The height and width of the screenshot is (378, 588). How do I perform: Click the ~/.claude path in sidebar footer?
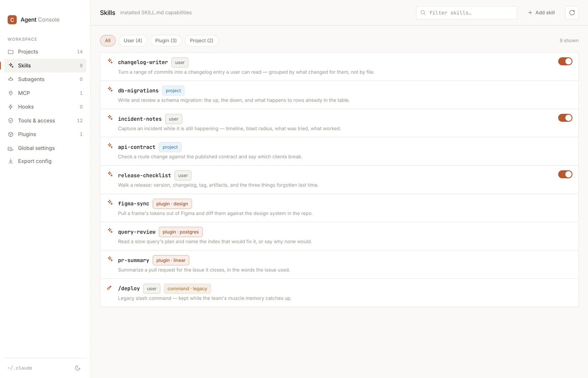(20, 368)
